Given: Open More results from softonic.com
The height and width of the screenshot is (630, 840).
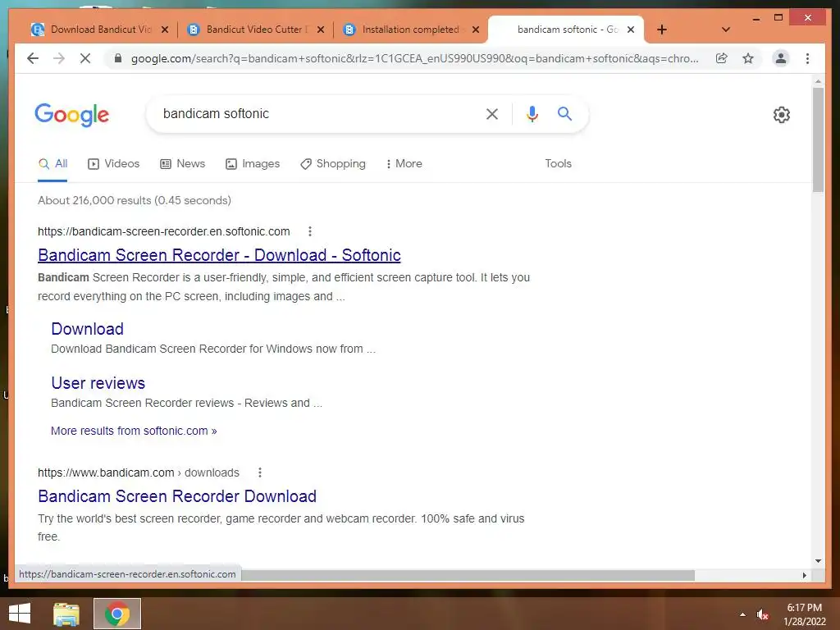Looking at the screenshot, I should coord(134,431).
